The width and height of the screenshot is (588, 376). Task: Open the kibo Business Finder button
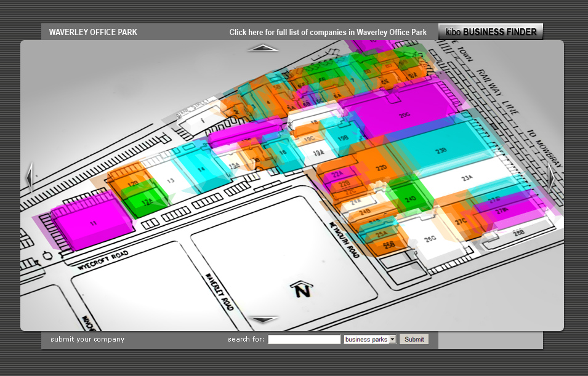491,32
